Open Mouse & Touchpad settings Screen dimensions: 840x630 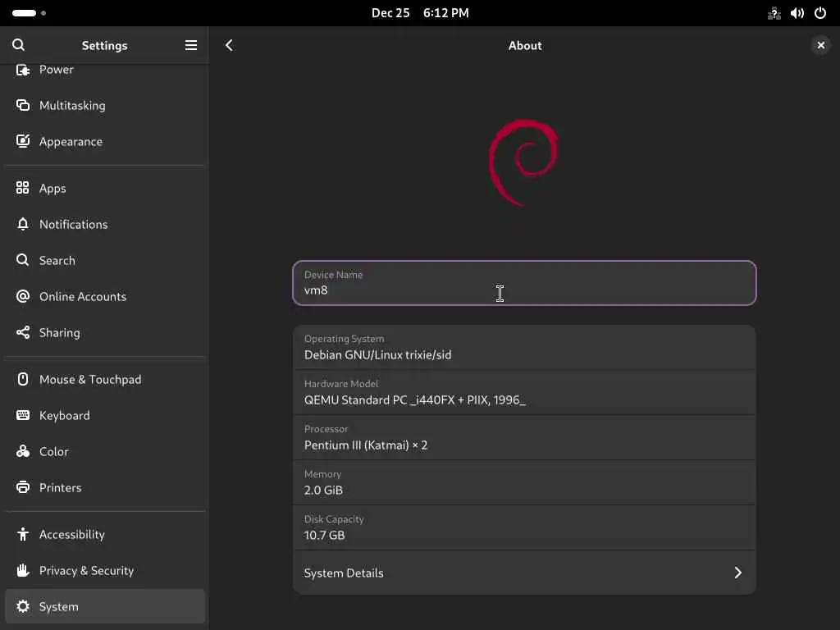105,379
